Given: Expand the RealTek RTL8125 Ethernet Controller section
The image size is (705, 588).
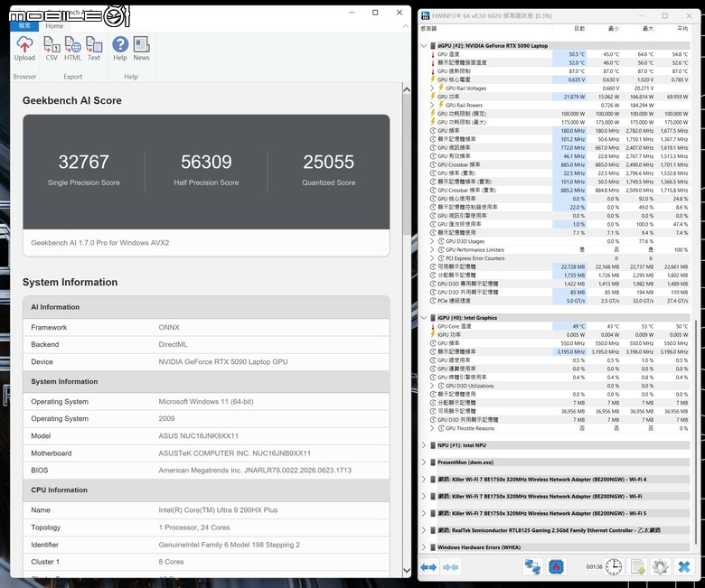Looking at the screenshot, I should click(424, 530).
